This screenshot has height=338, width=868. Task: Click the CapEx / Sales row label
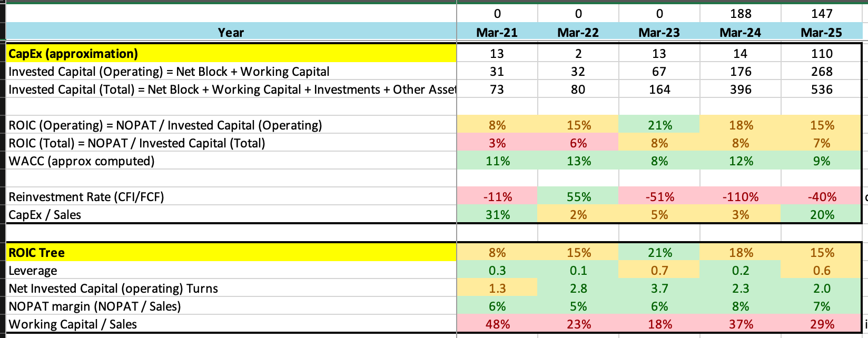click(x=231, y=215)
